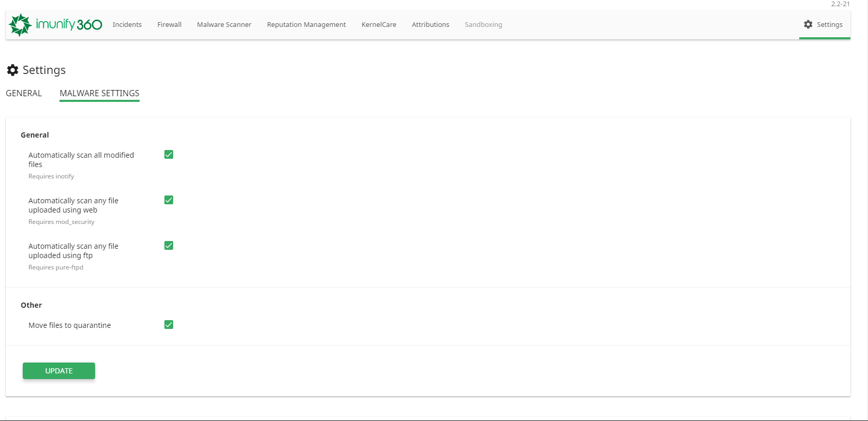Click the version number 2.2-21 text
The image size is (868, 421).
coord(841,4)
